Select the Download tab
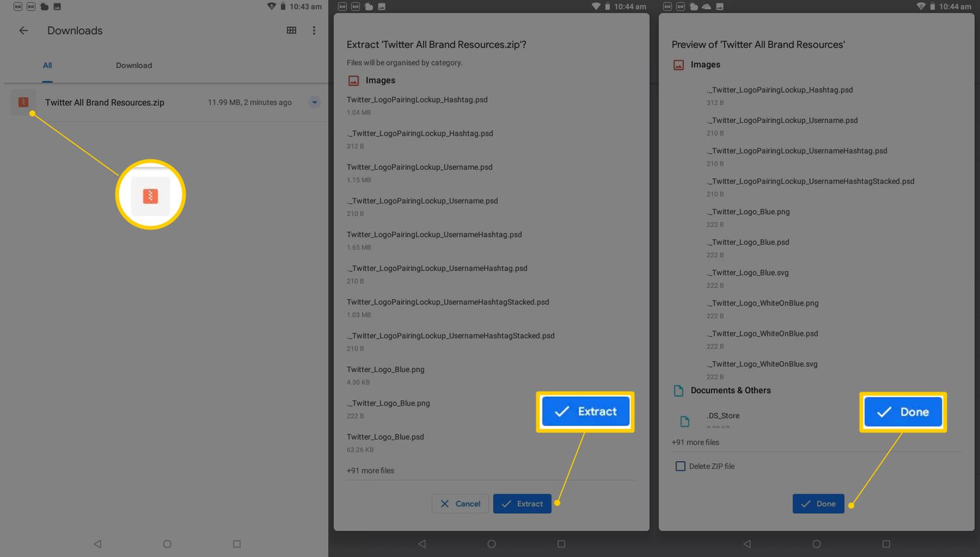 (x=134, y=65)
